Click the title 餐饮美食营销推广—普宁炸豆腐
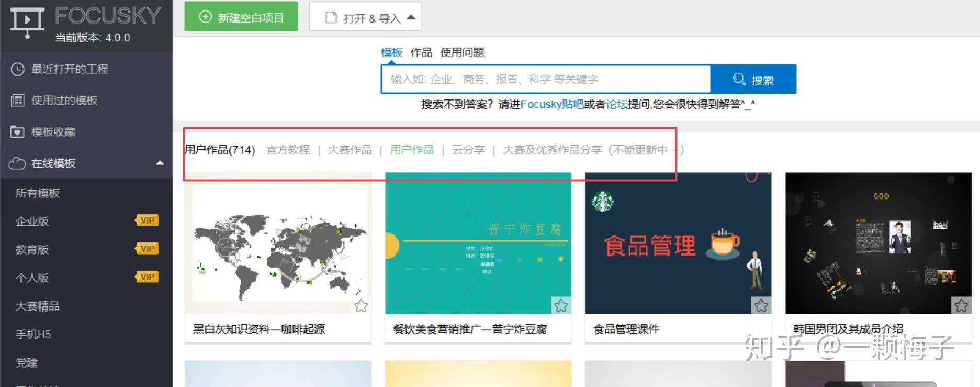 (470, 329)
